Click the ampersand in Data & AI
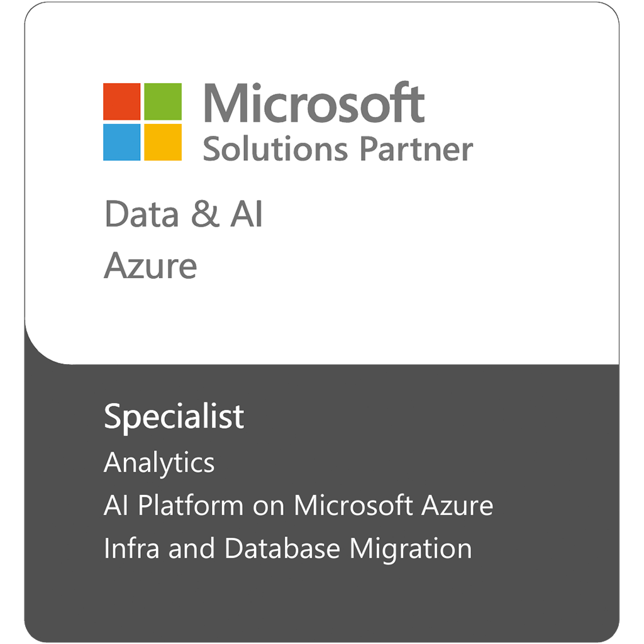This screenshot has height=644, width=644. coord(205,214)
